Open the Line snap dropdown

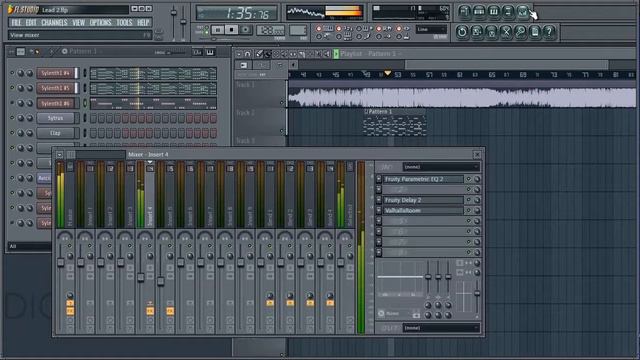431,29
